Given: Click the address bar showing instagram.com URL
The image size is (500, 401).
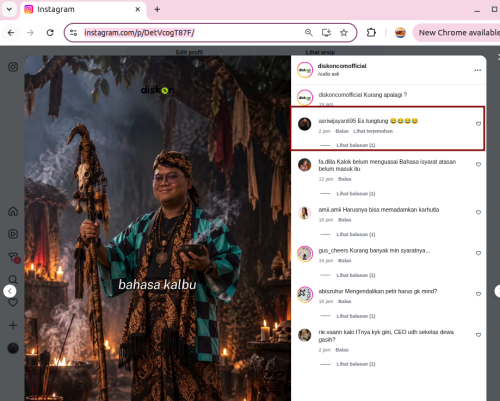Looking at the screenshot, I should (190, 33).
